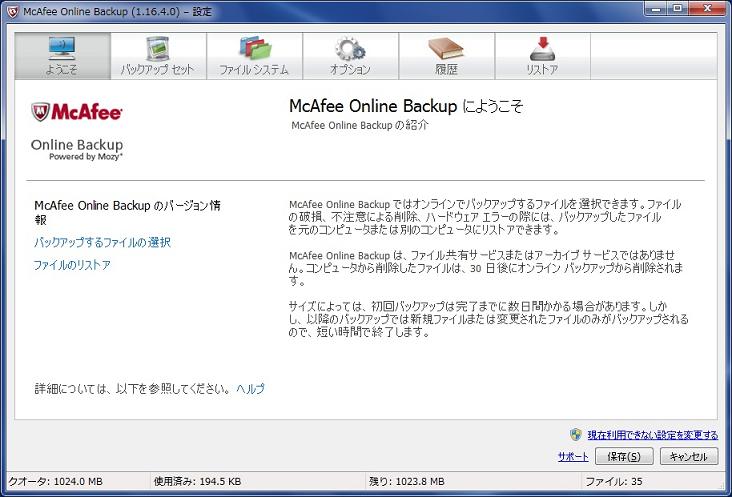Minimize the McAfee Online Backup window
The image size is (732, 497).
tap(656, 9)
